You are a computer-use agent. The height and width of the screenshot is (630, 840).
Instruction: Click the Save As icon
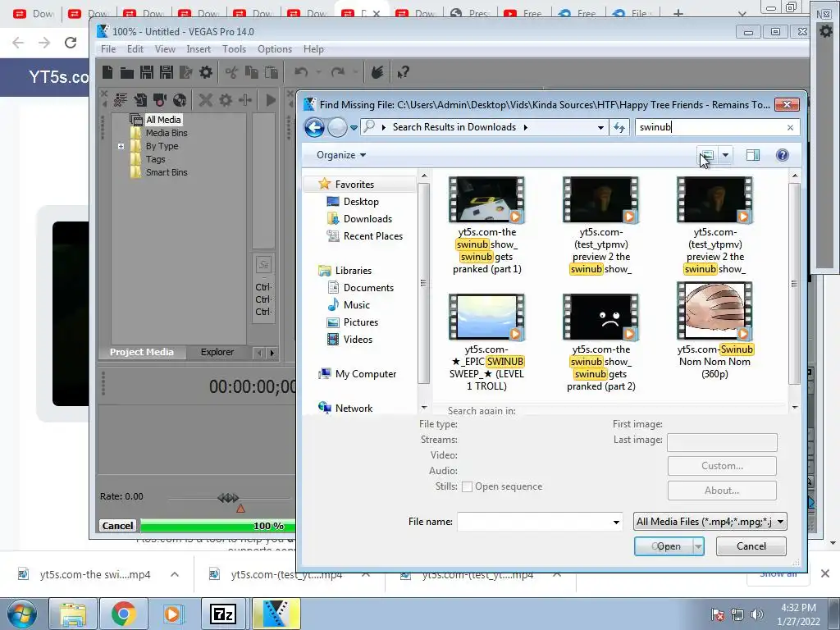[166, 72]
